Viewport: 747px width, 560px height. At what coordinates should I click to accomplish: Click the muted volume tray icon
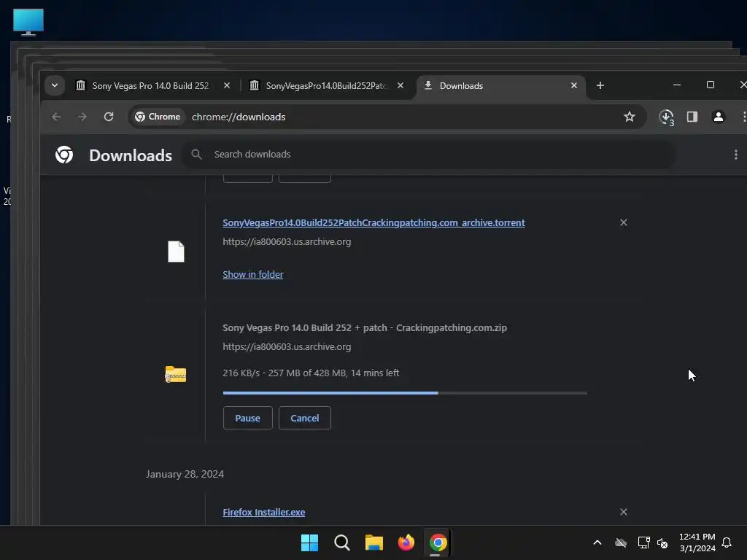tap(662, 542)
